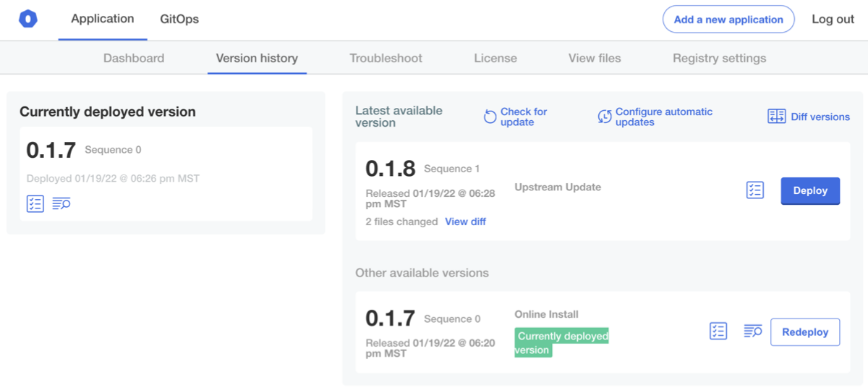View deploy logs icon in 0.1.7 version row

tap(753, 332)
